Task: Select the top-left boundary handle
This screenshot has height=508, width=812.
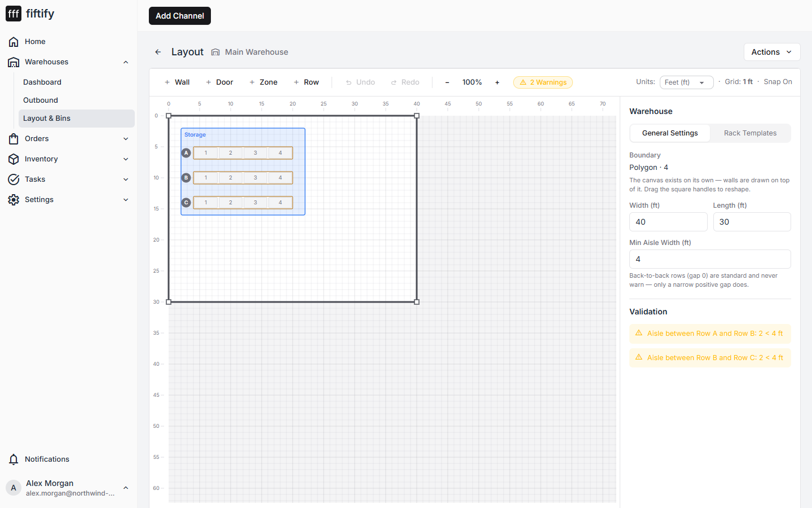Action: (x=169, y=116)
